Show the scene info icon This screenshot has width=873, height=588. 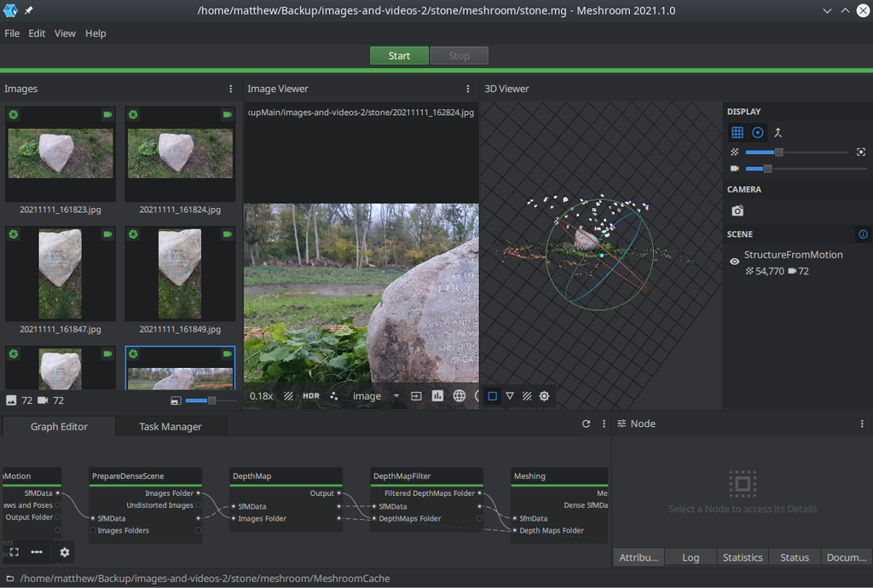pos(863,234)
